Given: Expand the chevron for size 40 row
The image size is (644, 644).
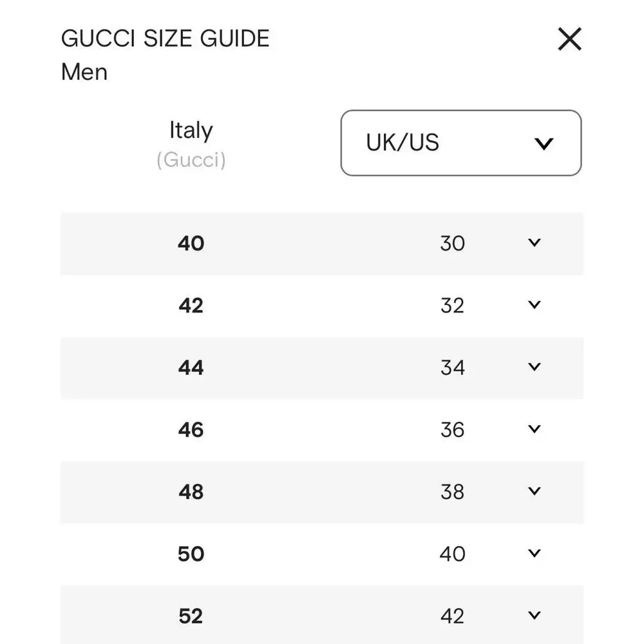Looking at the screenshot, I should click(535, 242).
